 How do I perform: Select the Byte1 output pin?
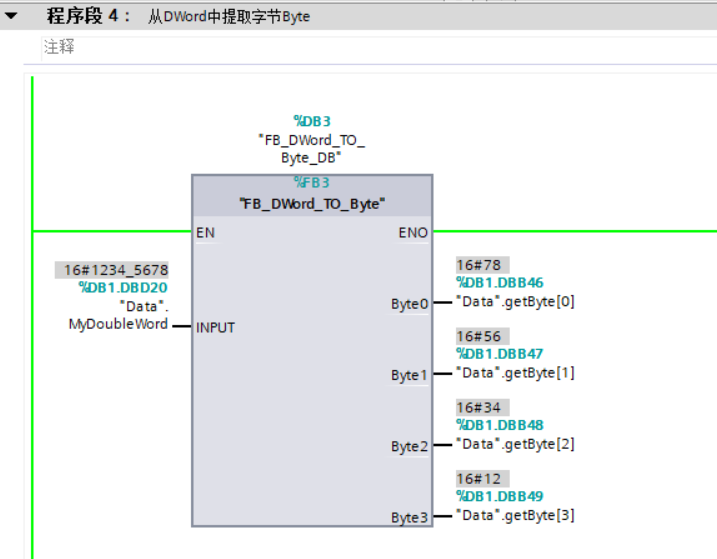[x=409, y=375]
